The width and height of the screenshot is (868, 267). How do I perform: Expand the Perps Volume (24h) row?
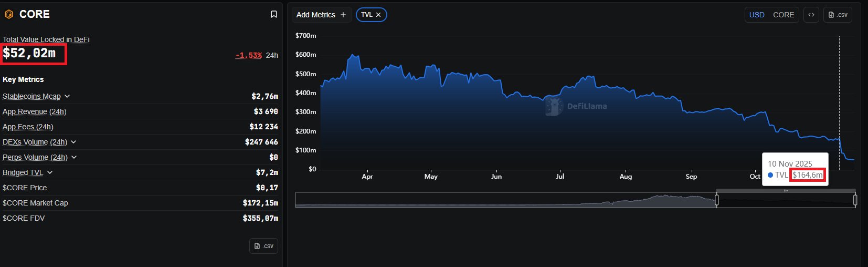tap(74, 157)
